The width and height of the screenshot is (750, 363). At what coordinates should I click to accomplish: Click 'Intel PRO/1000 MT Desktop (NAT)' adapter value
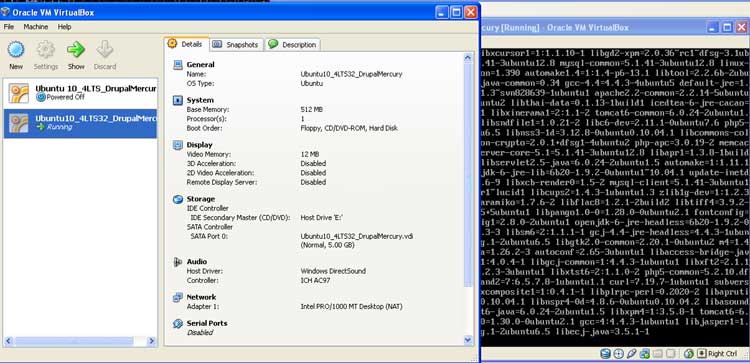coord(351,307)
